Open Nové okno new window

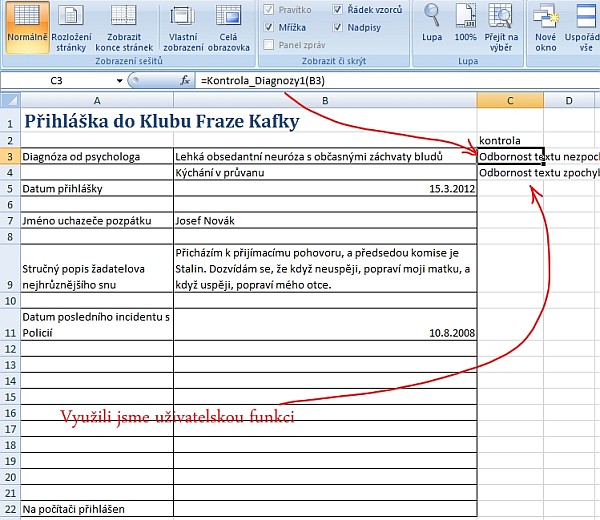(x=546, y=28)
